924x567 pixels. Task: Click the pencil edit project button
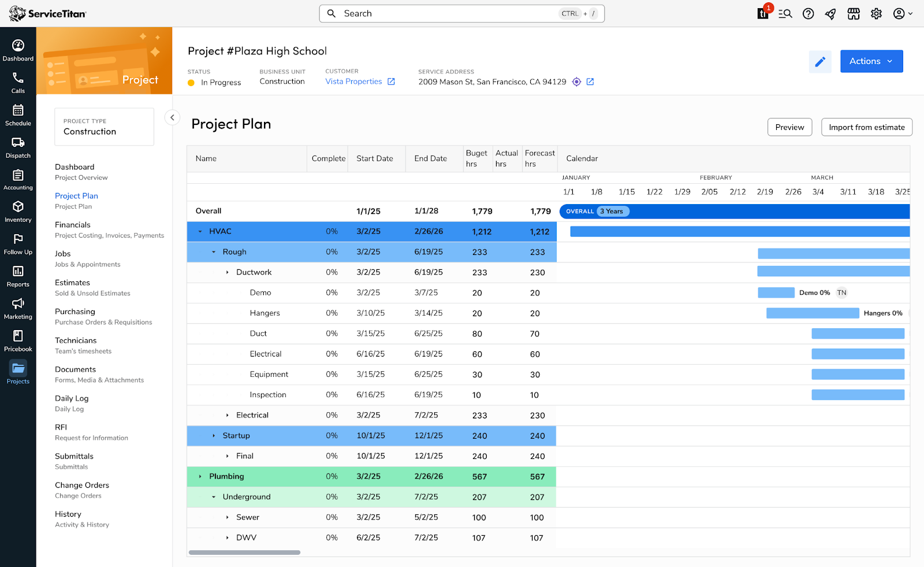[x=820, y=62]
